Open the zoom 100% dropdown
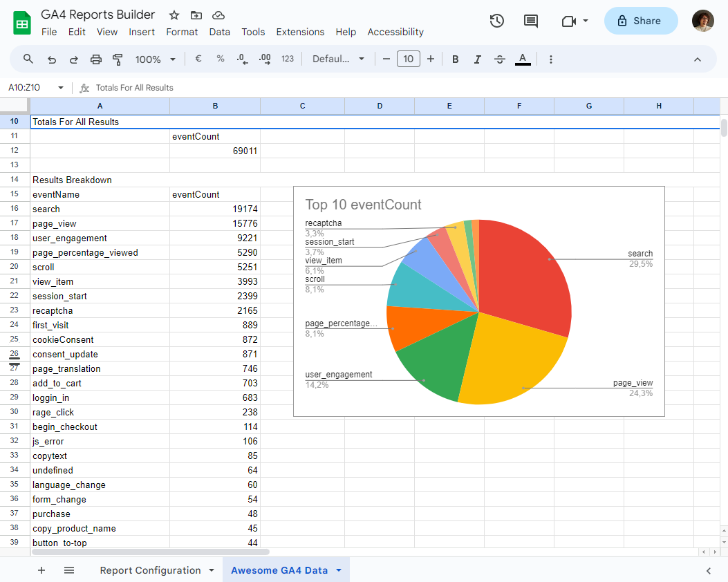Image resolution: width=728 pixels, height=582 pixels. pyautogui.click(x=155, y=59)
